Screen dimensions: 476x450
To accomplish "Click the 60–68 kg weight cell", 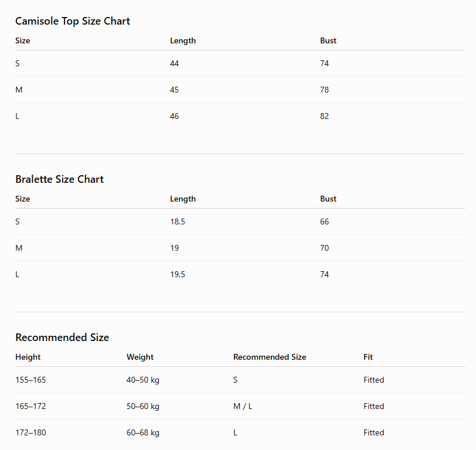I will pos(142,432).
